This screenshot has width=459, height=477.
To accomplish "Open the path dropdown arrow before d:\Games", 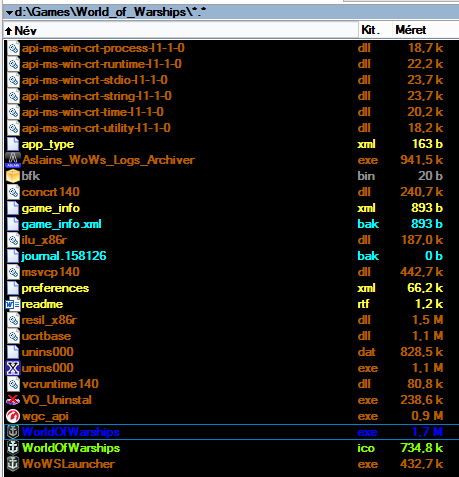I will (9, 13).
